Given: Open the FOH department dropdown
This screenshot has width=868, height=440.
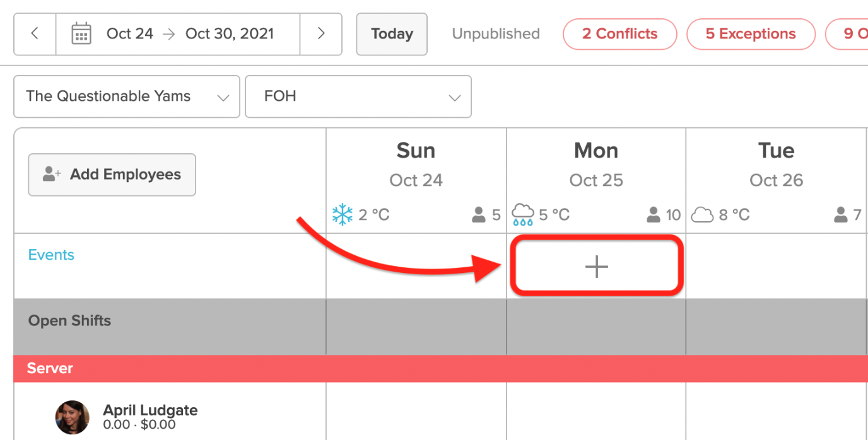Looking at the screenshot, I should 358,96.
